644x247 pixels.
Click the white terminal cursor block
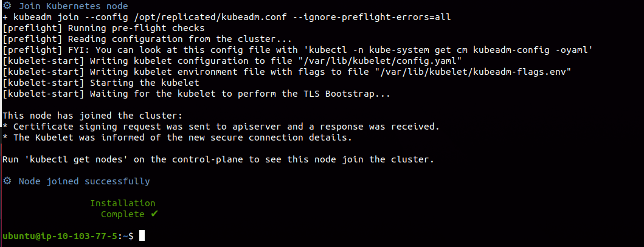tap(142, 235)
